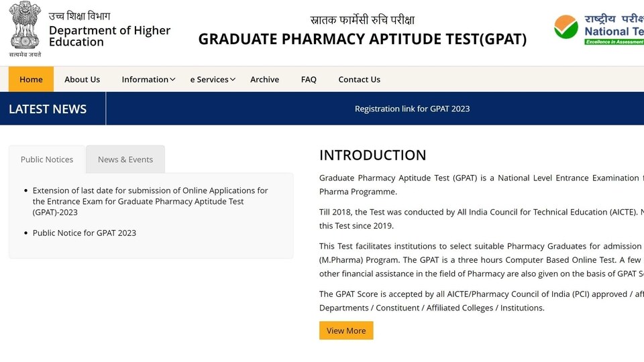Open the About Us menu item

click(x=82, y=79)
